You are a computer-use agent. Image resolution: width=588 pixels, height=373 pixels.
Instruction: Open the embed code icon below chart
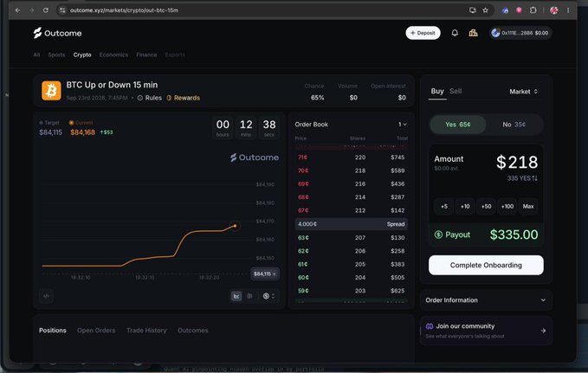[46, 296]
